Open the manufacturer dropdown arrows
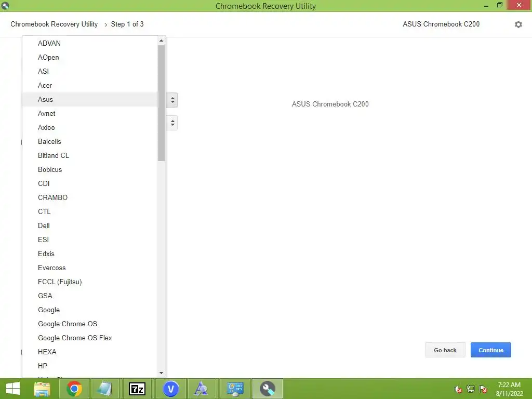This screenshot has height=399, width=532. coord(172,100)
